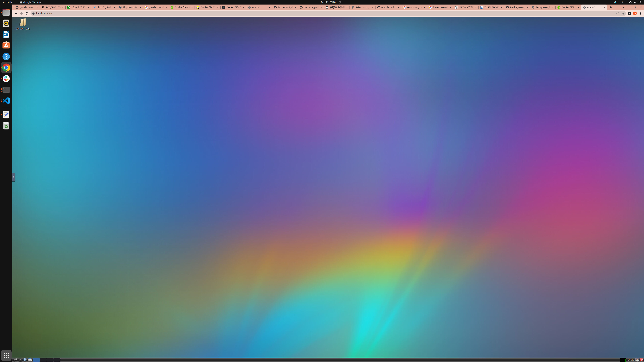View site information icon beside URL

coord(33,13)
